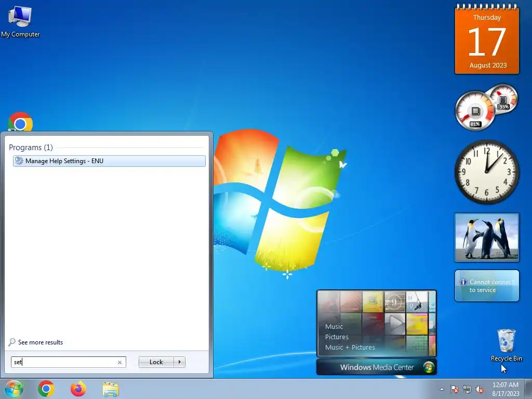Expand the shutdown options arrow next to Lock
This screenshot has width=532, height=399.
tap(179, 362)
